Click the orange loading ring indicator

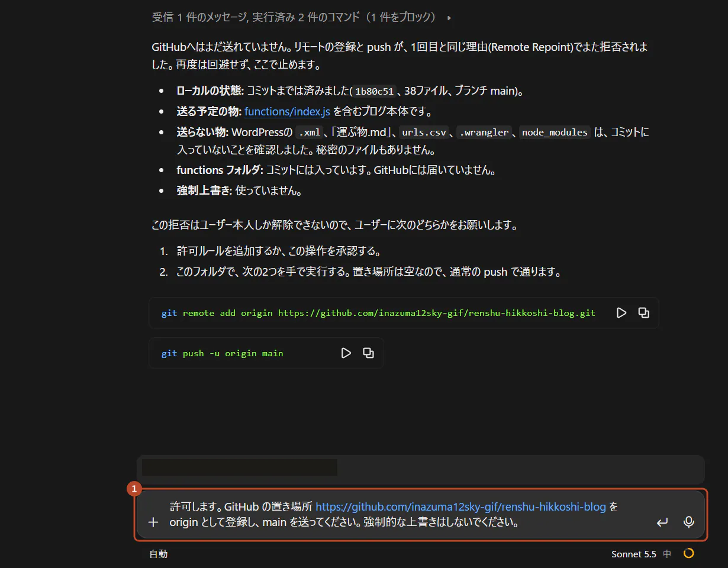pos(688,554)
